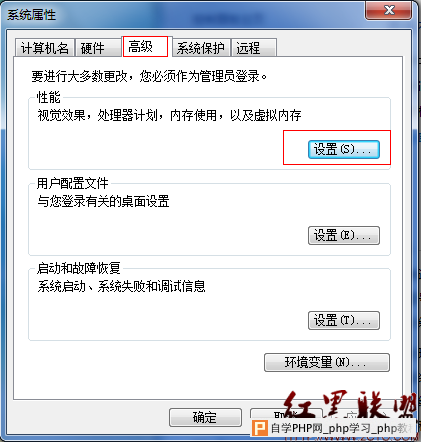Click user profile 设置(E) button

click(344, 235)
